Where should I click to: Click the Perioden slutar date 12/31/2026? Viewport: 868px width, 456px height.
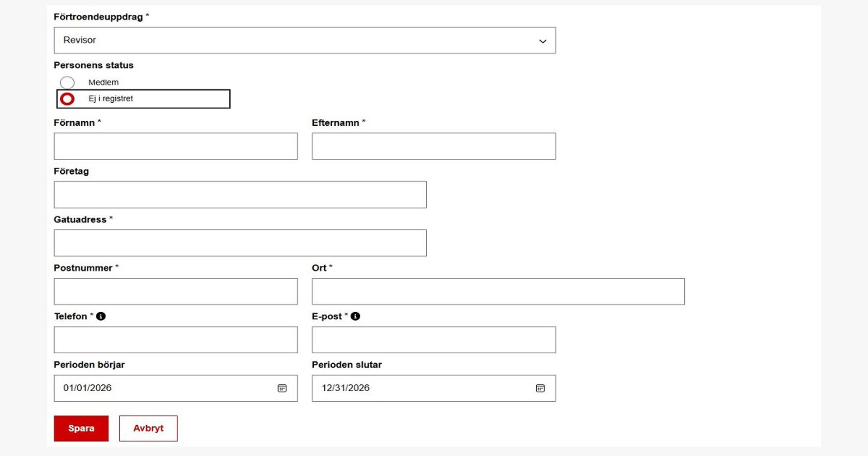point(345,388)
